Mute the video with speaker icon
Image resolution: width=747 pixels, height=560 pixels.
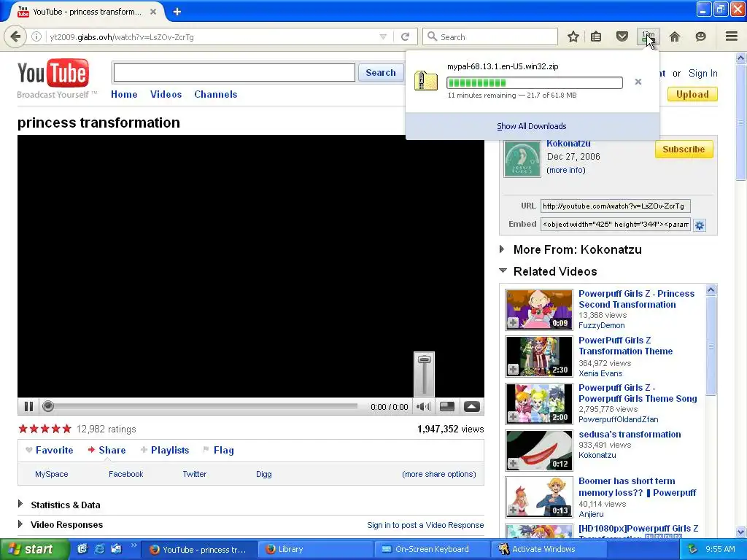click(x=423, y=407)
